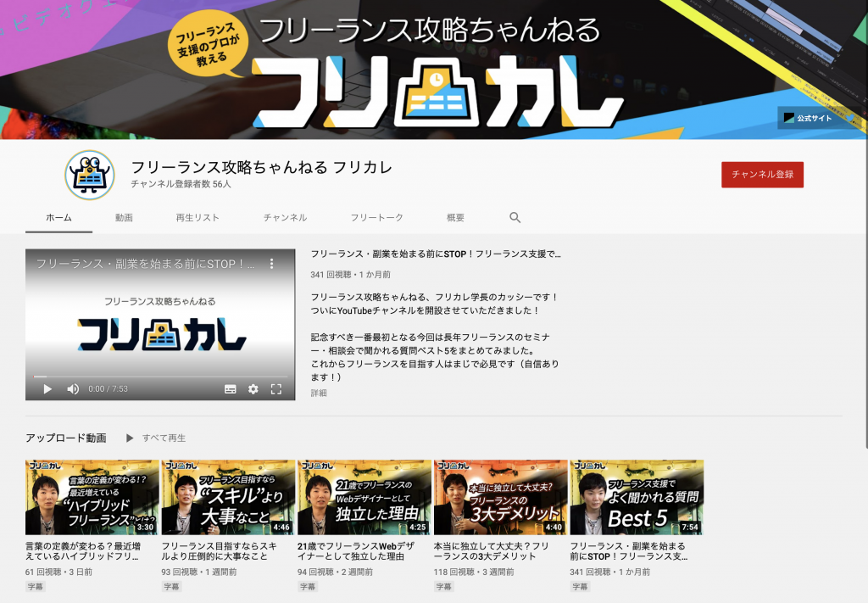Open the ハイブリッドフリーランス video thumbnail
868x603 pixels.
pyautogui.click(x=92, y=497)
